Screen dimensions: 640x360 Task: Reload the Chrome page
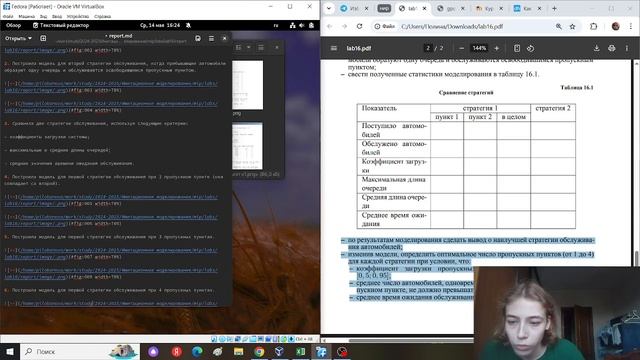359,26
